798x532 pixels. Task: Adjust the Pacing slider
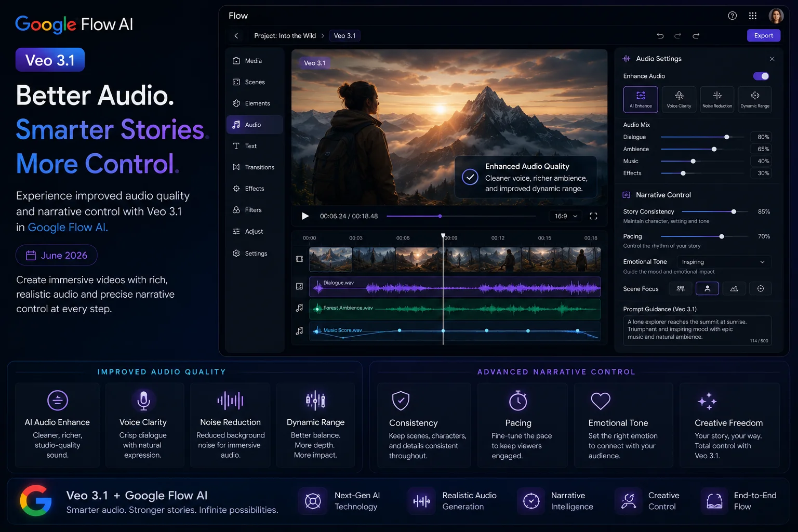(x=702, y=236)
